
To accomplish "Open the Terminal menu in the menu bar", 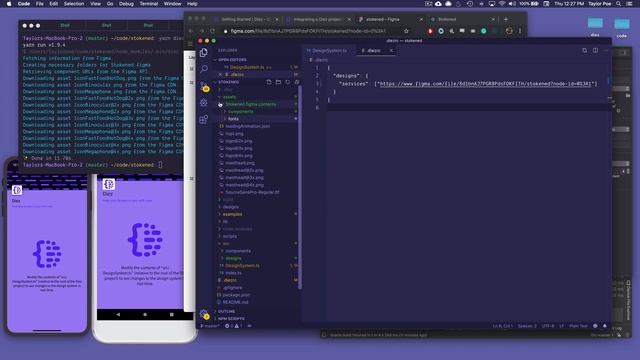I will click(x=149, y=4).
